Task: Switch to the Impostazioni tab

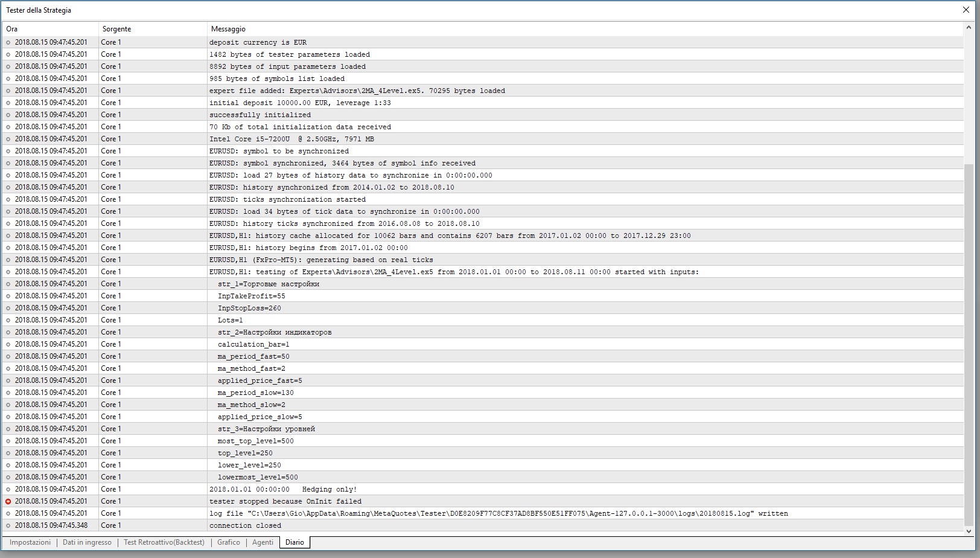Action: pyautogui.click(x=30, y=542)
